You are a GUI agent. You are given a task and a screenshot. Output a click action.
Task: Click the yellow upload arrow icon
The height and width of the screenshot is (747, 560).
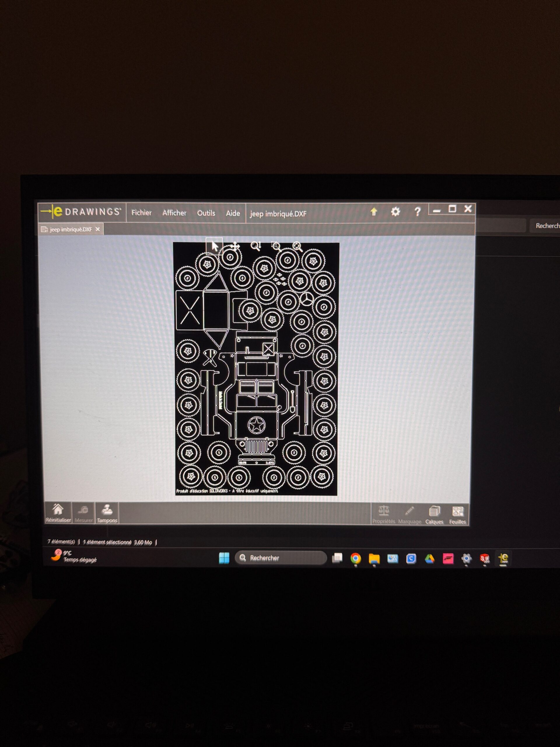coord(373,212)
